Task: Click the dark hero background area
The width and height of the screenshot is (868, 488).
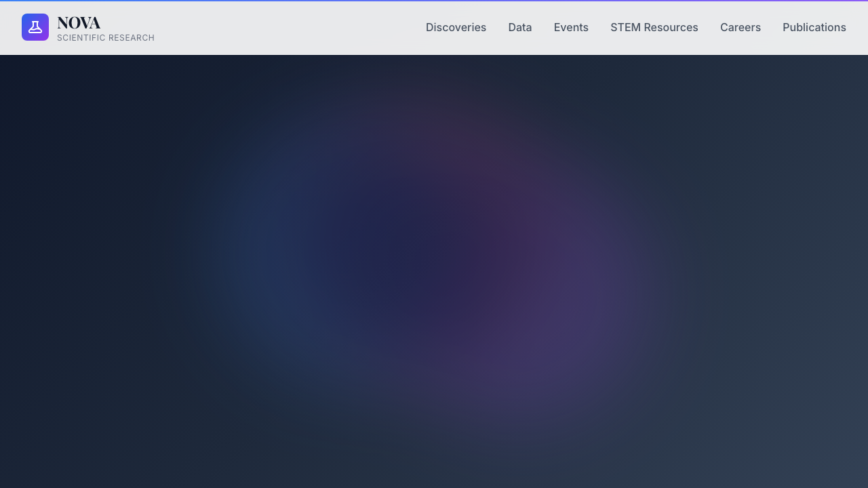Action: (434, 271)
